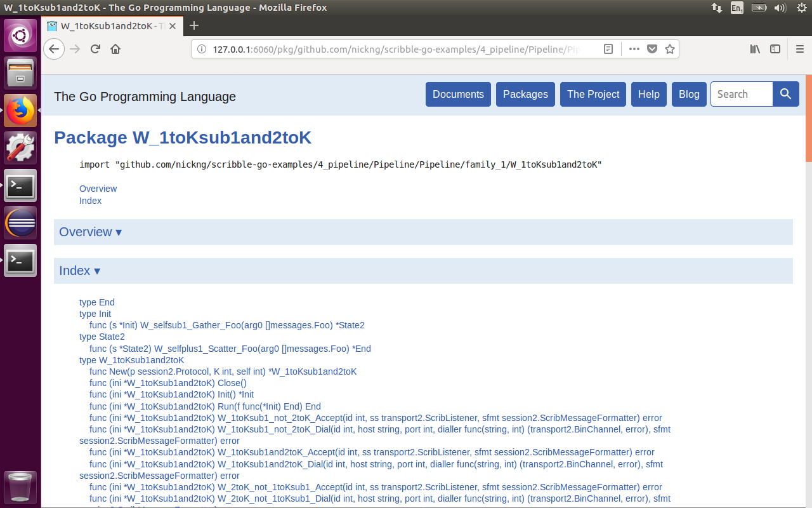
Task: Select the W_1toKsub1and2toK browser tab
Action: (112, 26)
